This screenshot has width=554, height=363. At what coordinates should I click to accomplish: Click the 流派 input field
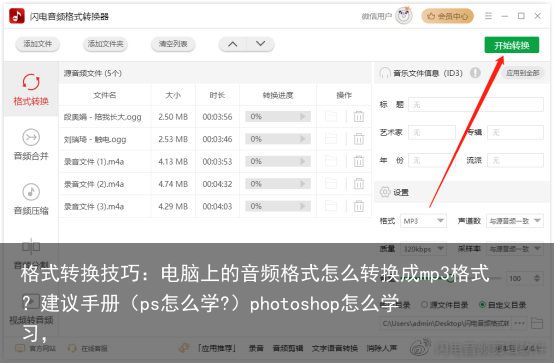pos(515,160)
